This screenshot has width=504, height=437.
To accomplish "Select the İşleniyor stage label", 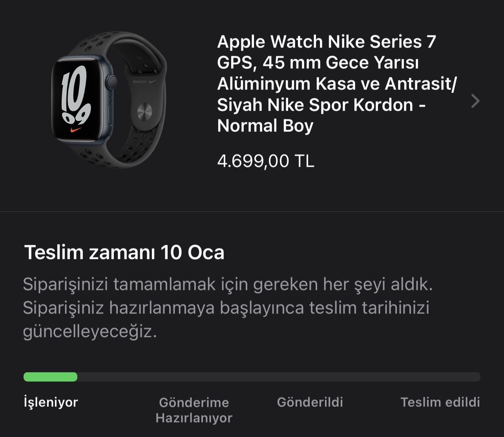I will pos(51,402).
